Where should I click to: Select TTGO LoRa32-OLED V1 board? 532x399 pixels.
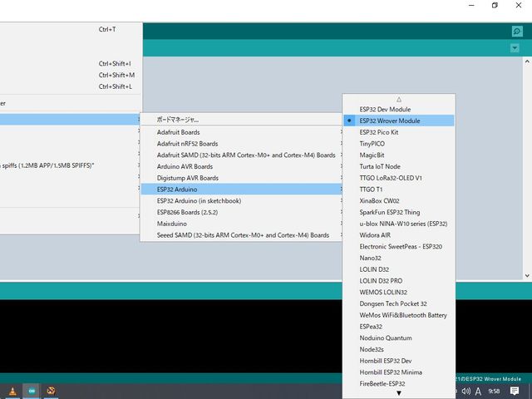[399, 178]
